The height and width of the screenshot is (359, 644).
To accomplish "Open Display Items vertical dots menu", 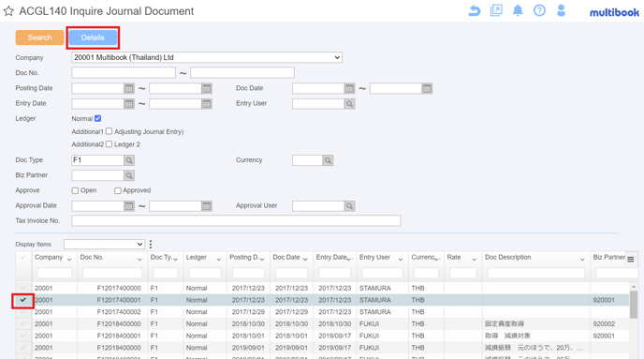I will pyautogui.click(x=151, y=245).
